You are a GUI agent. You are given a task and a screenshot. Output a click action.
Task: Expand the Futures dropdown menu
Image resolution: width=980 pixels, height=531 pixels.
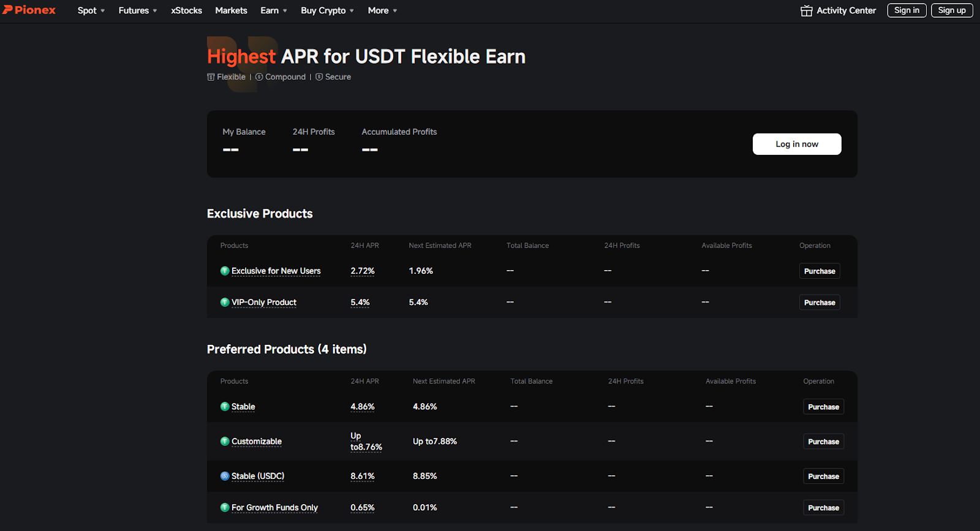(x=138, y=10)
